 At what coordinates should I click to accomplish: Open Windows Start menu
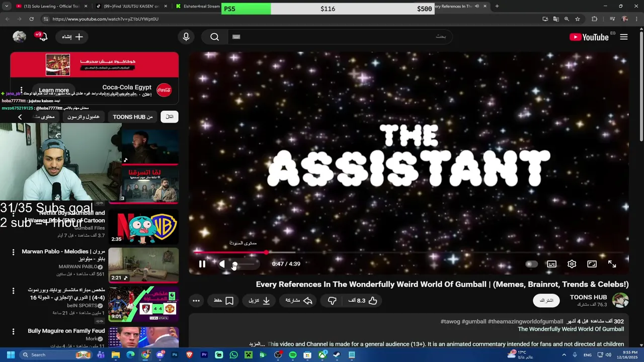[11, 355]
